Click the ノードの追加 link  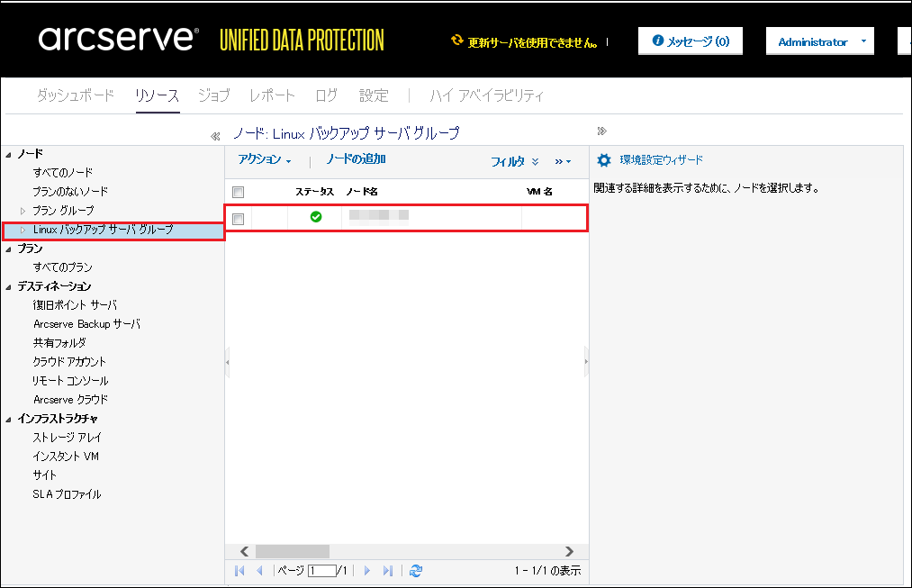point(356,159)
